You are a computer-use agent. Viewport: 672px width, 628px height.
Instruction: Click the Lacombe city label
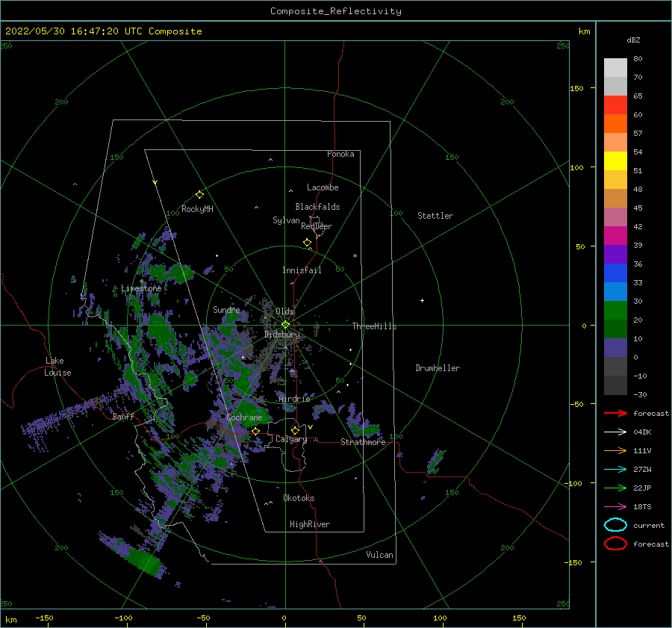click(x=323, y=187)
